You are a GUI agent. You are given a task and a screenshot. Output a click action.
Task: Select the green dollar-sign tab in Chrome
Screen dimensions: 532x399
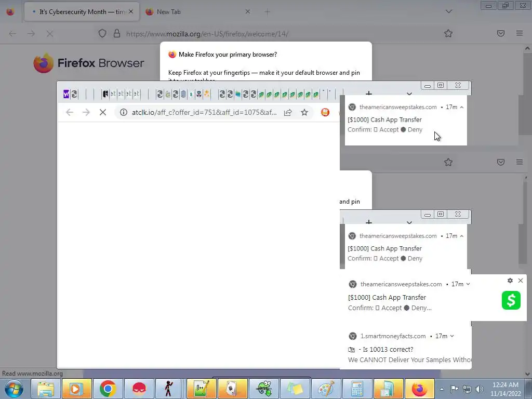click(x=191, y=94)
